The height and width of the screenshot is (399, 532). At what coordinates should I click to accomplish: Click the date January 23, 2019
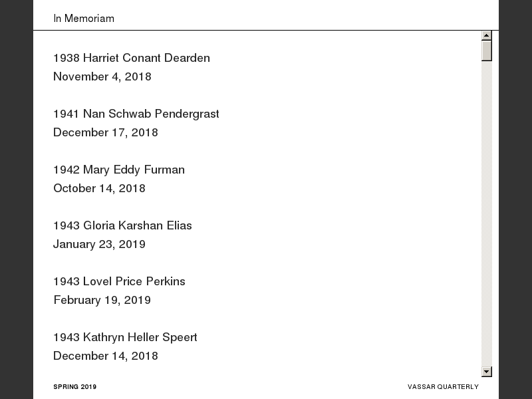[x=99, y=244]
